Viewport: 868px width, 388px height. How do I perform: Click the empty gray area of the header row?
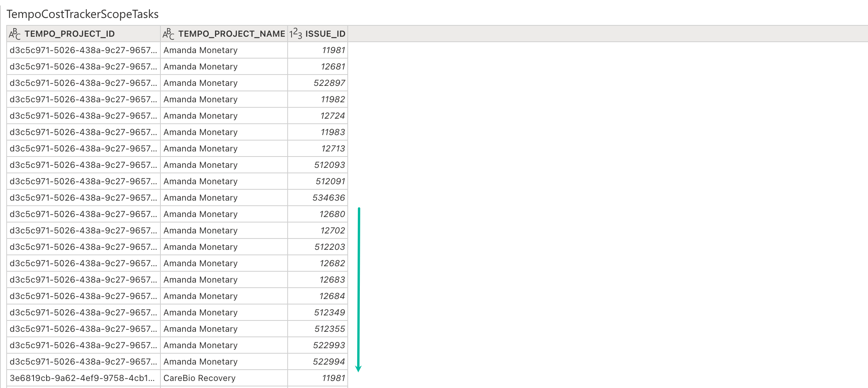pyautogui.click(x=585, y=34)
